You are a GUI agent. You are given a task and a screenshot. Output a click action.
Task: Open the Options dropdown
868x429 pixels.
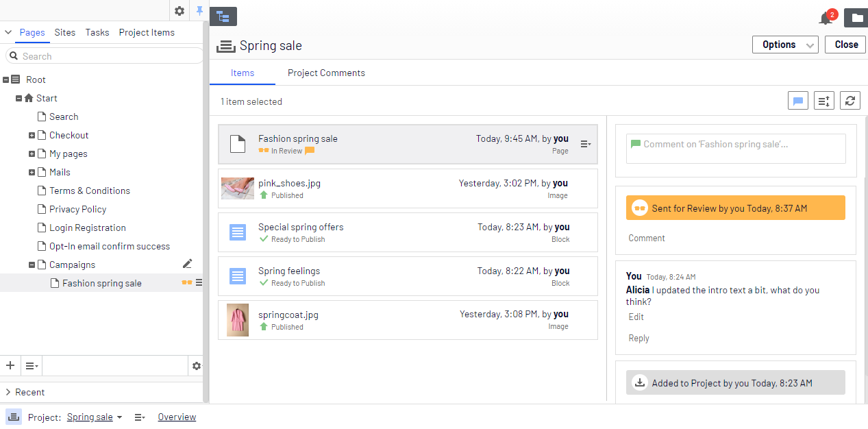pos(785,45)
